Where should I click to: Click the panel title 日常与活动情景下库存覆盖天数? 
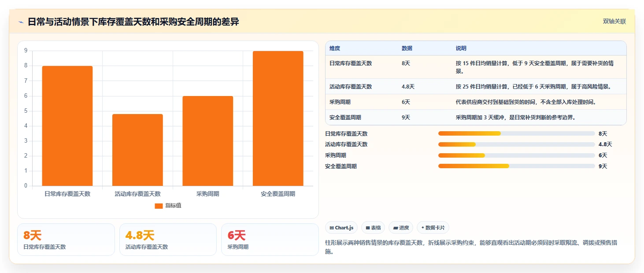pos(133,22)
